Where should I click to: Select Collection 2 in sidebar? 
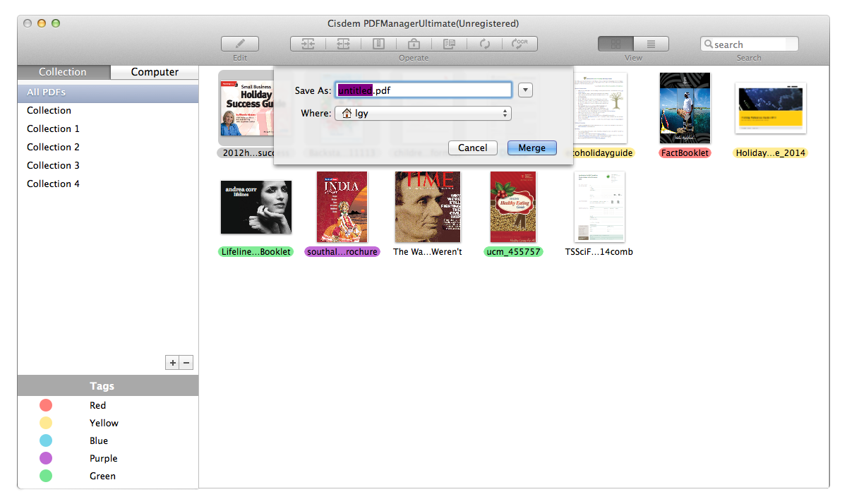pyautogui.click(x=108, y=147)
